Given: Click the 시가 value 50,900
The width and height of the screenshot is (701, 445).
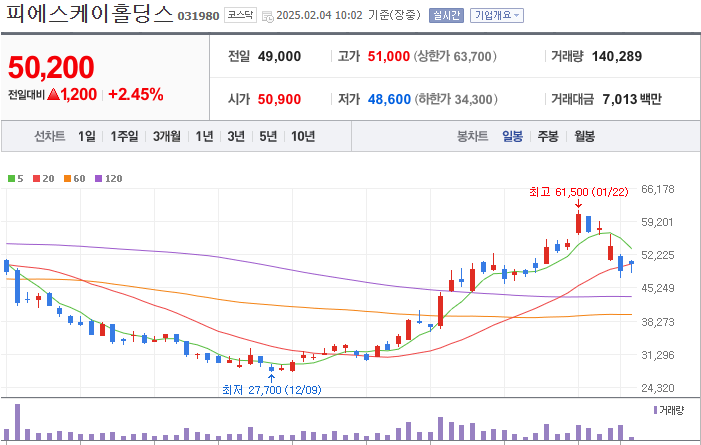Looking at the screenshot, I should [279, 99].
